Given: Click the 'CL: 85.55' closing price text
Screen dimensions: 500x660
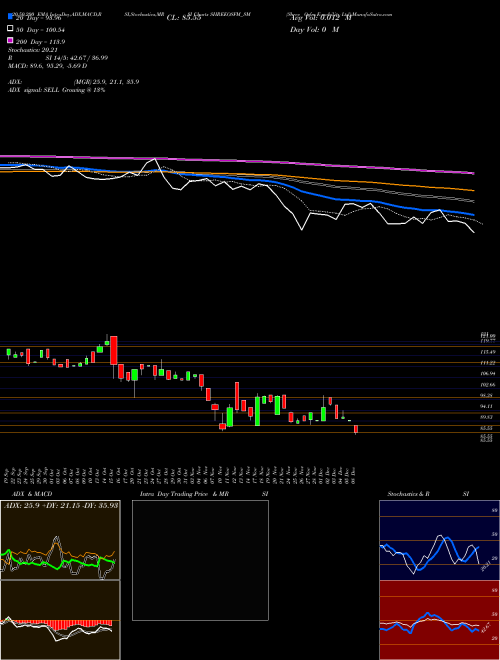Looking at the screenshot, I should point(184,18).
